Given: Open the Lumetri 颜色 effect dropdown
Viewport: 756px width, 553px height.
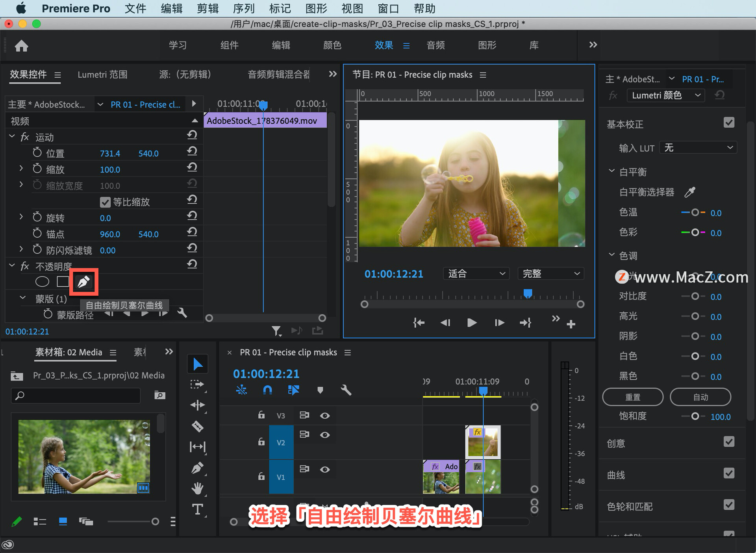Looking at the screenshot, I should click(666, 95).
